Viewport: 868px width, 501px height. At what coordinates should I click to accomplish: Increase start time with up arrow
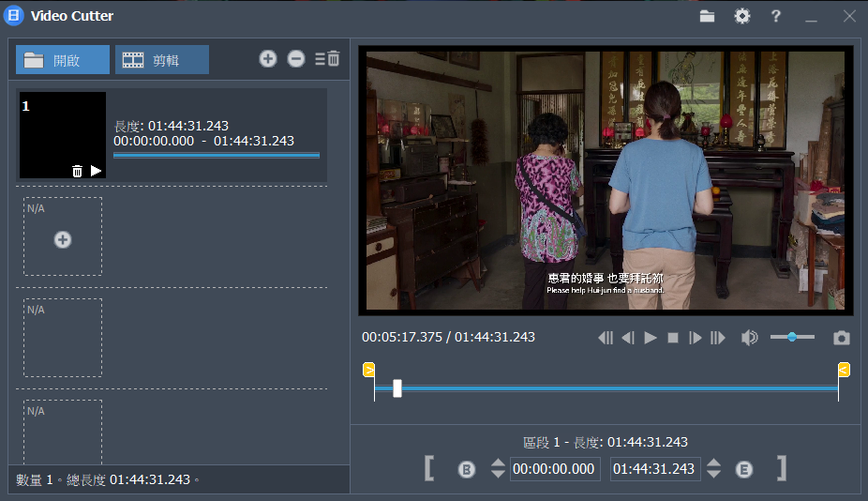pyautogui.click(x=498, y=463)
